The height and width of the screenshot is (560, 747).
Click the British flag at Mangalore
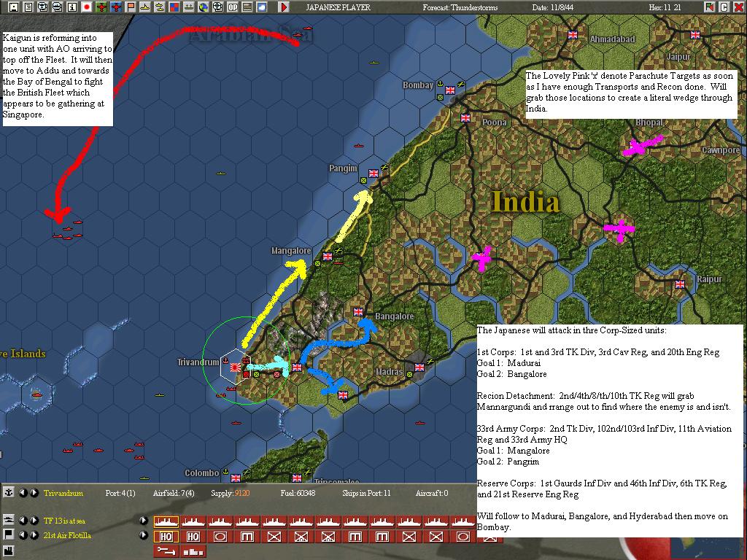tap(328, 257)
